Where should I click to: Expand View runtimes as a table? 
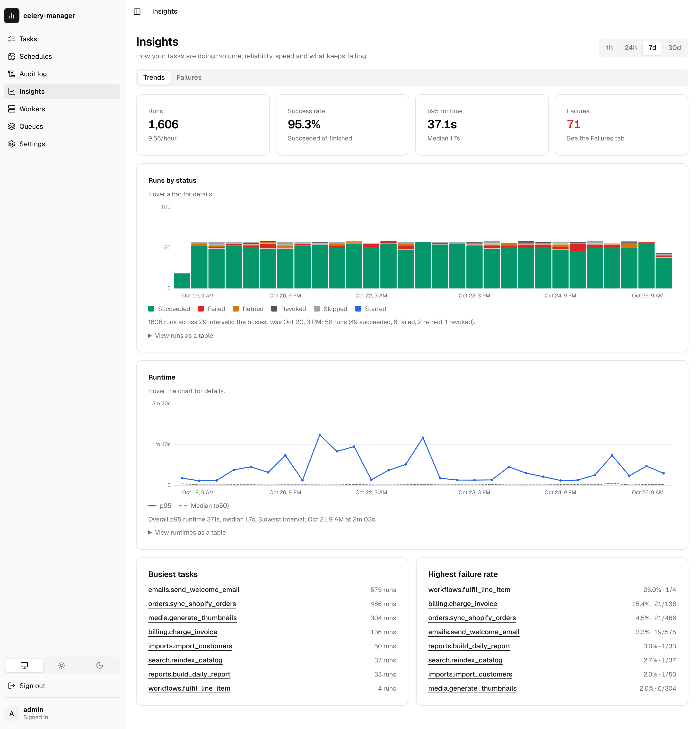pos(187,533)
